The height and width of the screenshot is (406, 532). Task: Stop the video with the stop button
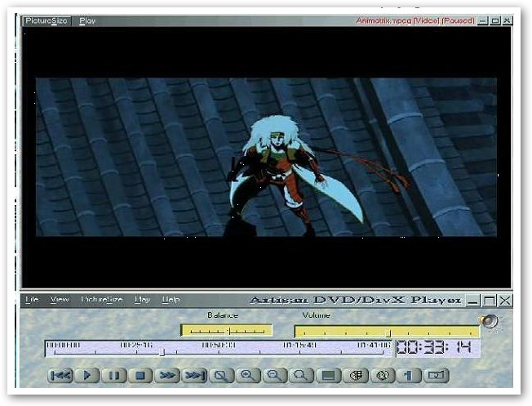[140, 376]
